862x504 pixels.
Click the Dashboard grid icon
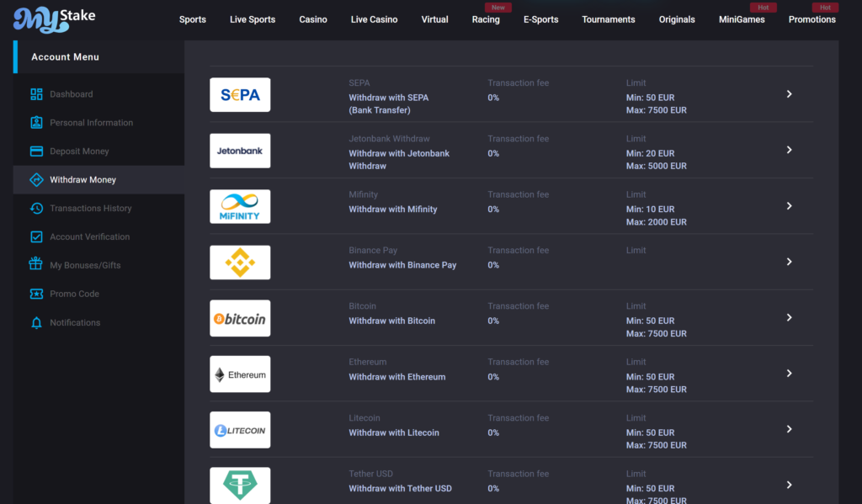click(x=36, y=94)
